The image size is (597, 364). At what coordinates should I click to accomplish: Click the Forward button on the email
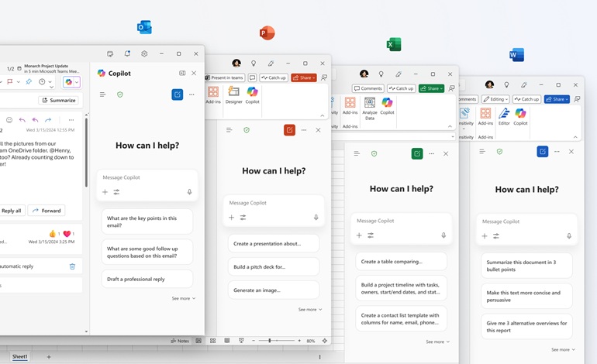click(47, 211)
